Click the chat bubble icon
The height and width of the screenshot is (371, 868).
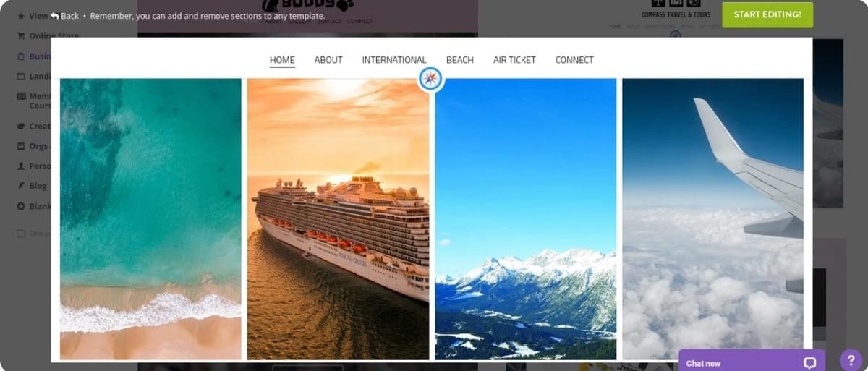(x=809, y=363)
